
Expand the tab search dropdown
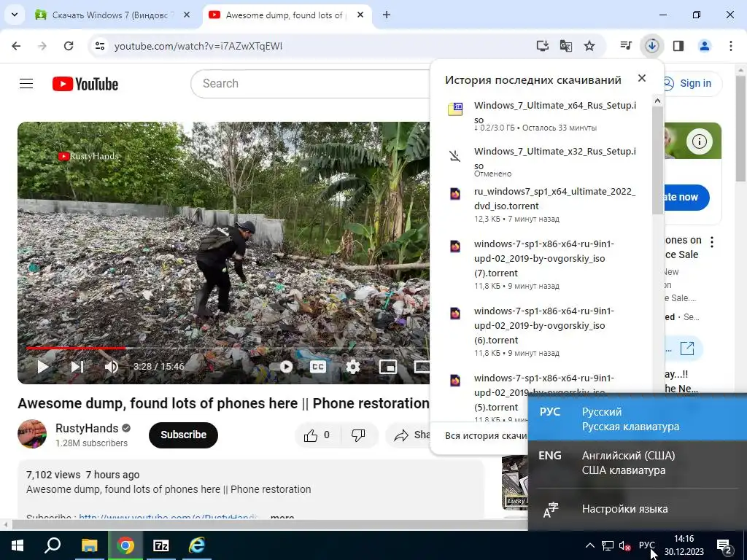[x=15, y=15]
